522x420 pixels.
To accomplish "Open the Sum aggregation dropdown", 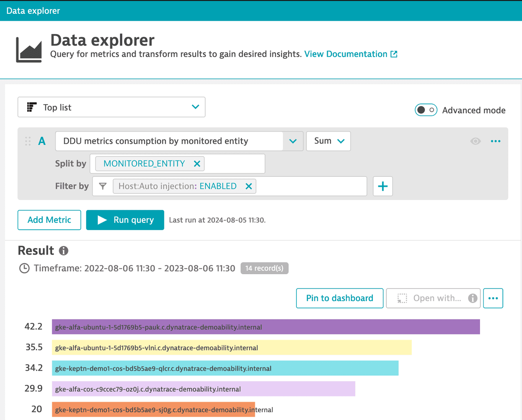I will (328, 141).
